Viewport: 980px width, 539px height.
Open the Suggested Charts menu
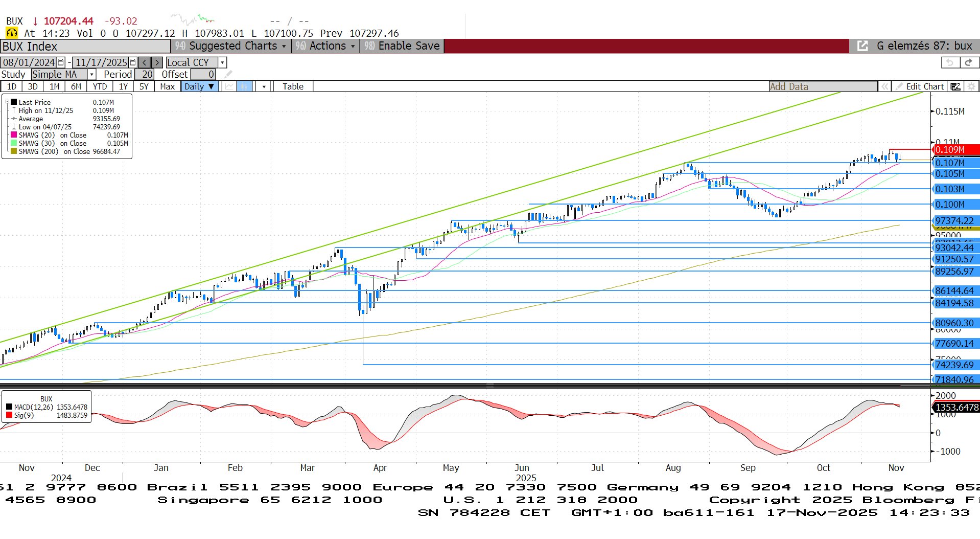tap(231, 46)
